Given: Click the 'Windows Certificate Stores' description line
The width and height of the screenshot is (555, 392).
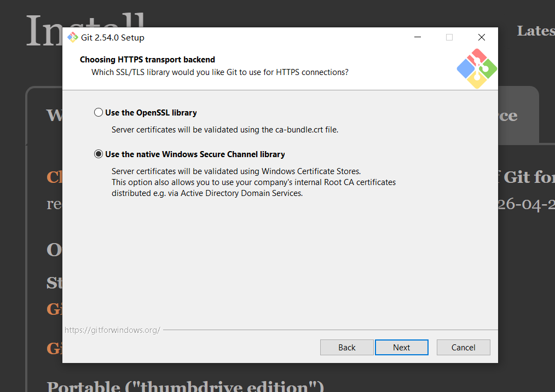Looking at the screenshot, I should (x=236, y=171).
